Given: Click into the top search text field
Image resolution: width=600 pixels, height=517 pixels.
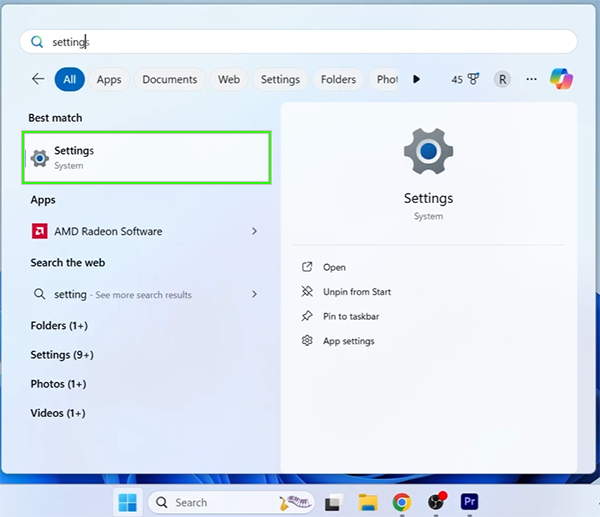Looking at the screenshot, I should pyautogui.click(x=298, y=42).
